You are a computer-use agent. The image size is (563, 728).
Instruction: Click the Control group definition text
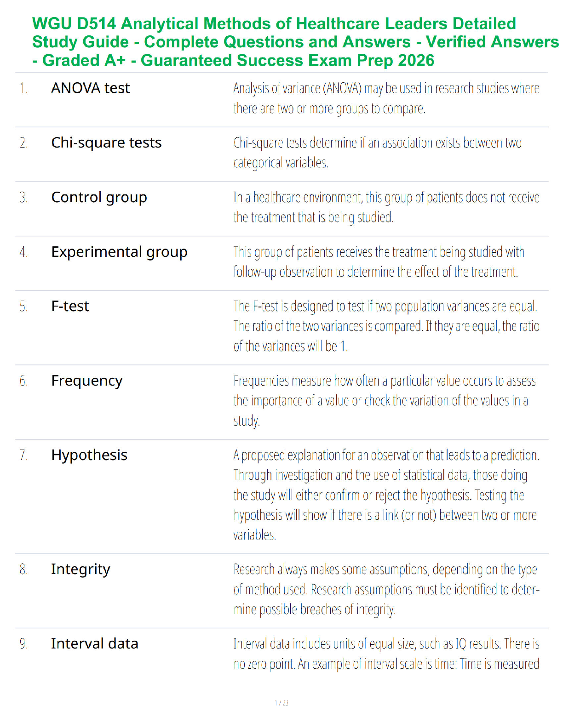[x=386, y=207]
